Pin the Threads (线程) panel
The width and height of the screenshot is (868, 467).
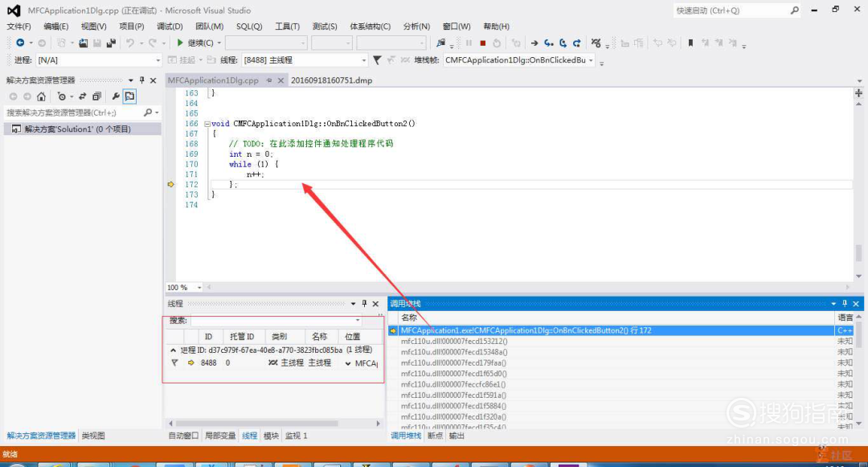coord(364,303)
